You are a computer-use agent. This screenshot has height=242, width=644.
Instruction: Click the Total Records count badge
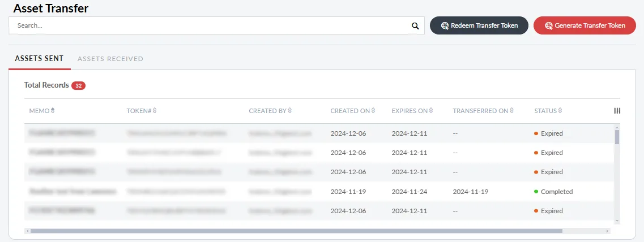[x=78, y=85]
